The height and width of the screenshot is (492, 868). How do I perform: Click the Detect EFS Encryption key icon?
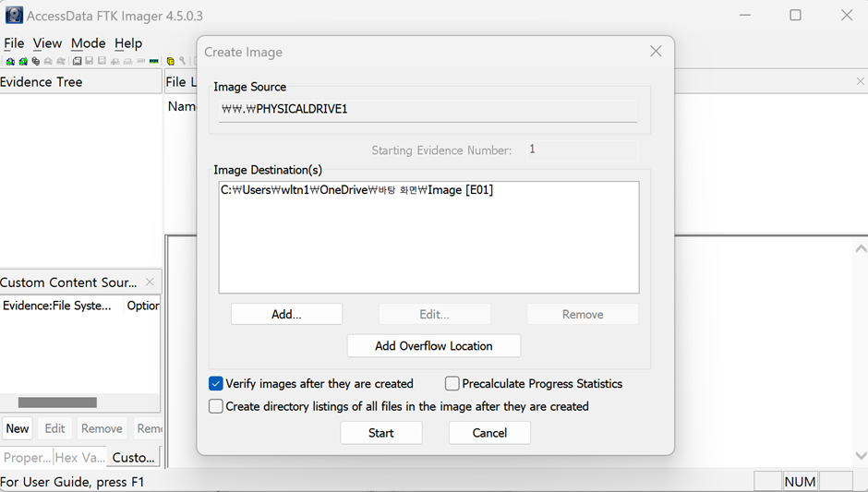[x=182, y=60]
